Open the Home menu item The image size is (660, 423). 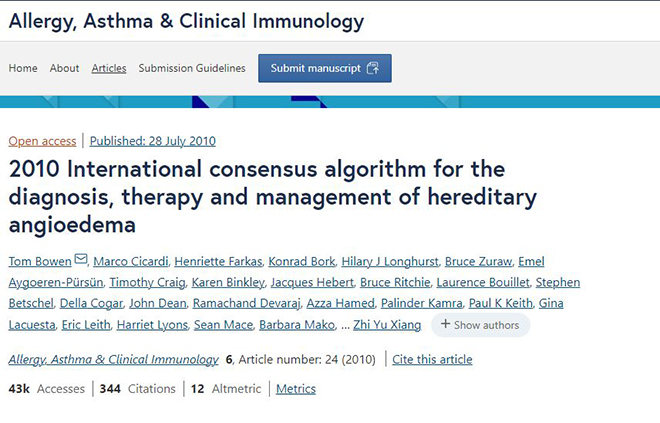(x=23, y=68)
